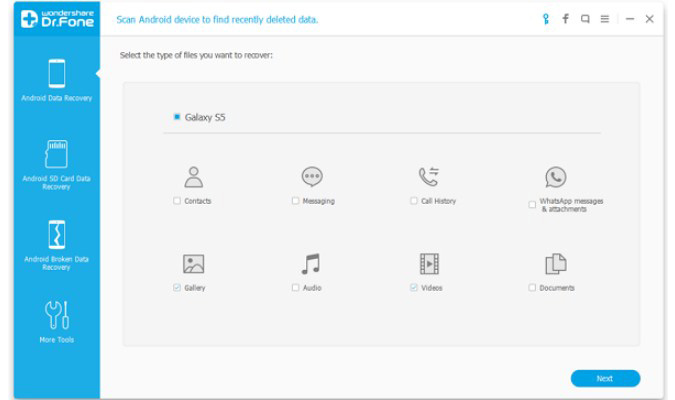Uncheck the Gallery checkbox
Viewport: 675px width, 400px height.
[176, 288]
